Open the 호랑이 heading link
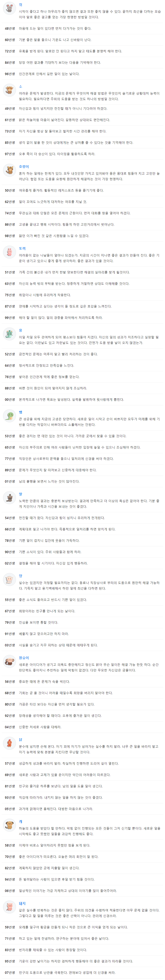Screen dimensions: 165x980 coord(24,167)
